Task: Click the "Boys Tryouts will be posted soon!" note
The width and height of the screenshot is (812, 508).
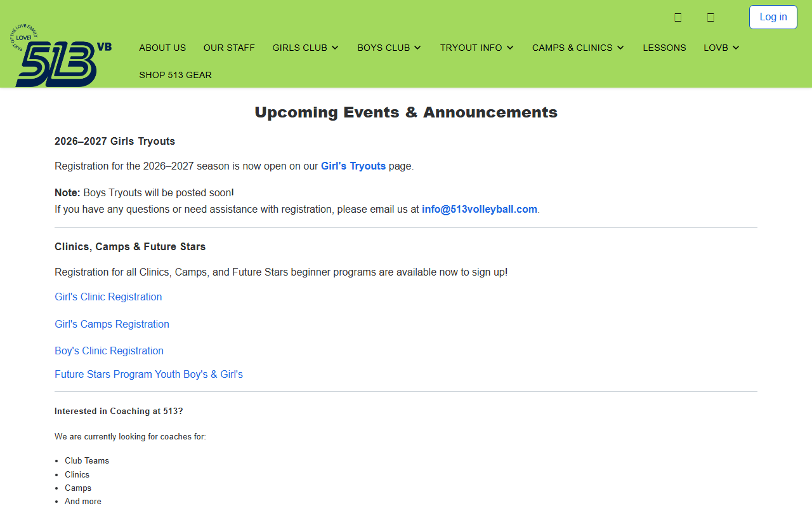Action: coord(159,193)
